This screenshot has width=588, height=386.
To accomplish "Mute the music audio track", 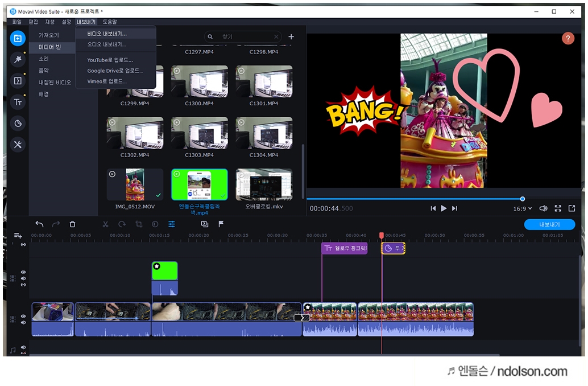I will [x=23, y=347].
